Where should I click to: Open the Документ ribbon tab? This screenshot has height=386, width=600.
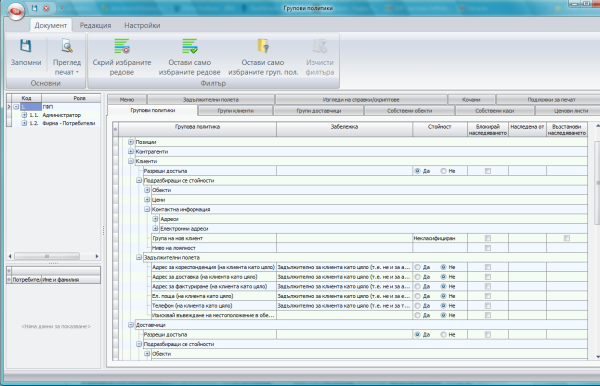click(x=51, y=25)
